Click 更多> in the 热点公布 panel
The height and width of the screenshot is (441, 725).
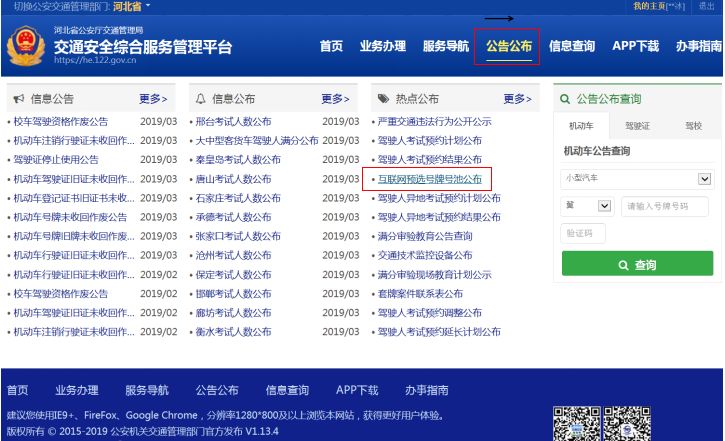click(x=517, y=98)
